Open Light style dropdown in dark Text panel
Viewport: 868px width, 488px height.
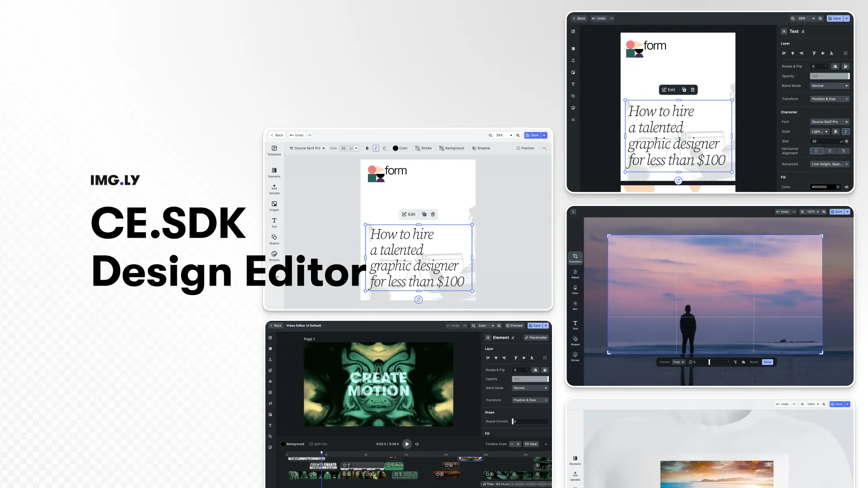[x=820, y=132]
